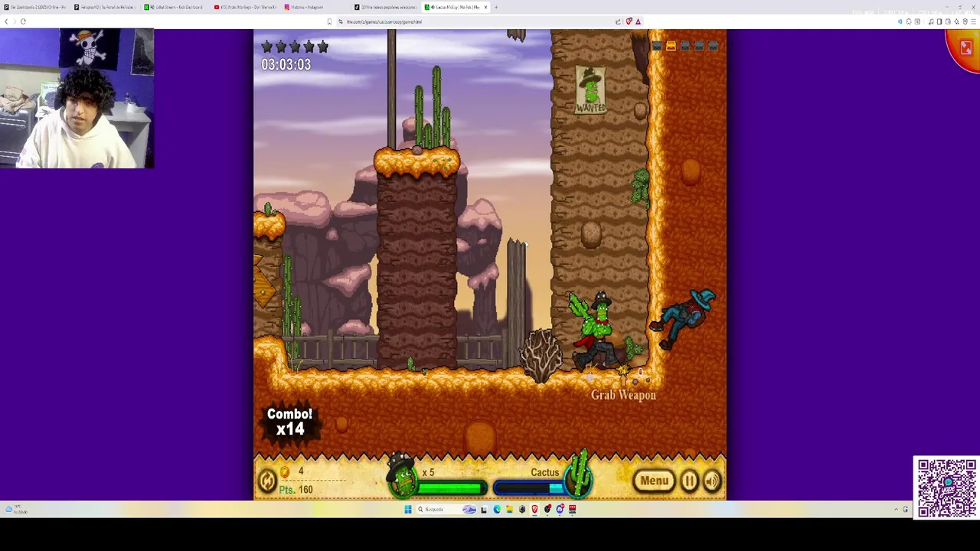Click the blue weapon durability bar
This screenshot has width=980, height=551.
point(530,488)
